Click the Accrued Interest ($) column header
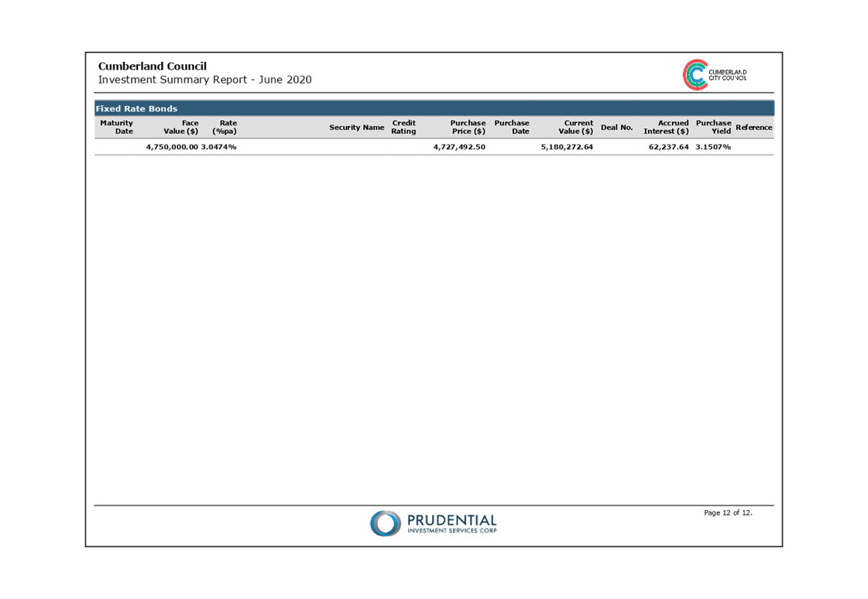 (666, 127)
